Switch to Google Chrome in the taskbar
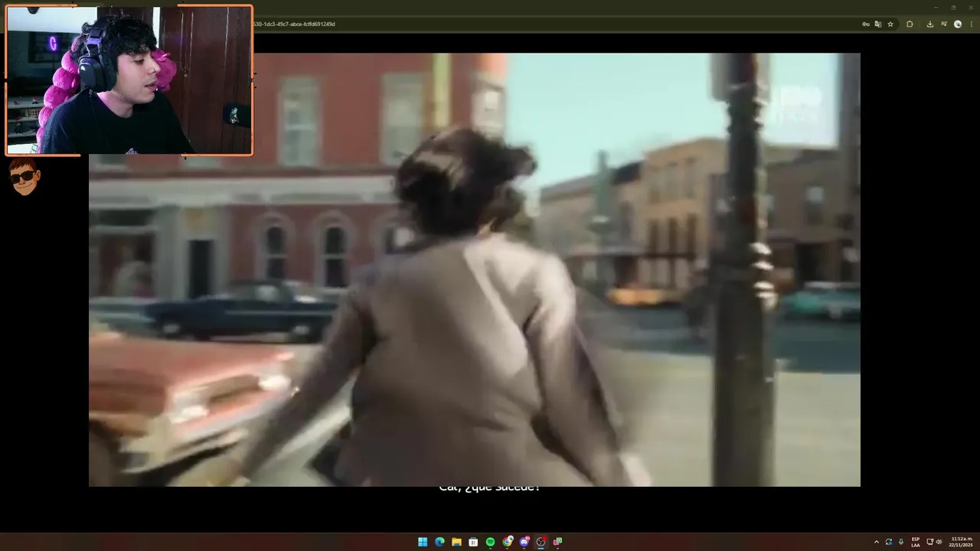 pyautogui.click(x=508, y=542)
